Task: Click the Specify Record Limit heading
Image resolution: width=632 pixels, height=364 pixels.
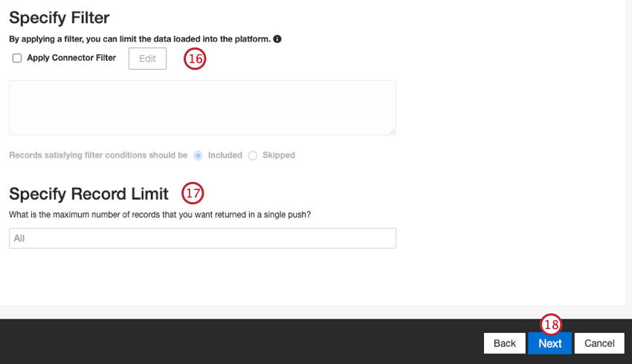Action: coord(89,194)
